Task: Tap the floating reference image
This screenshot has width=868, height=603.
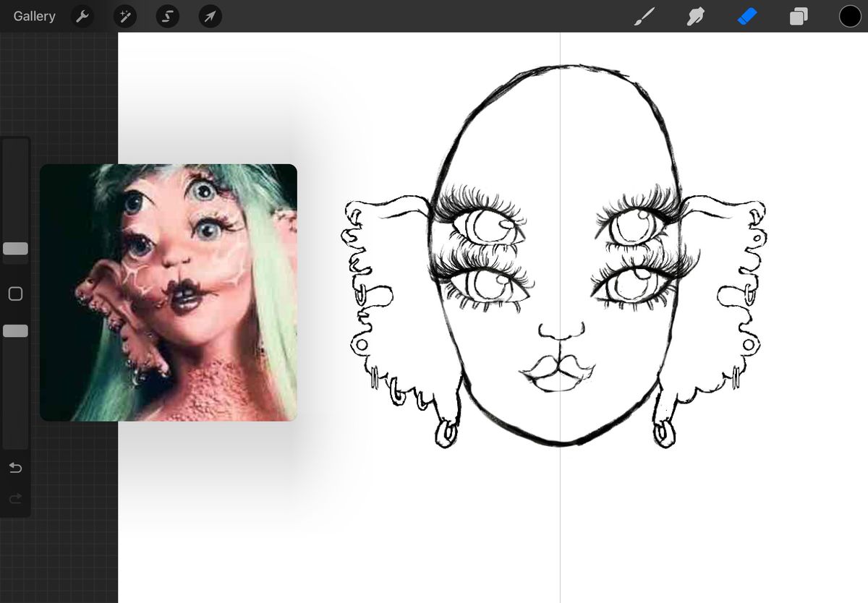Action: (x=169, y=293)
